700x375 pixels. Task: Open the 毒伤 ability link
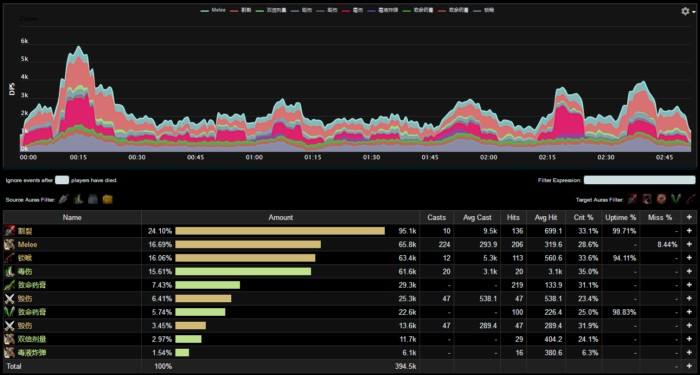click(25, 271)
